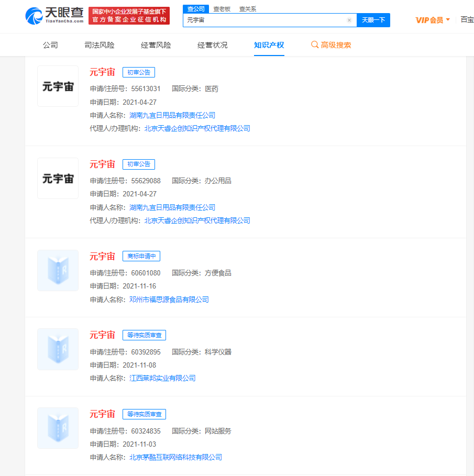The height and width of the screenshot is (476, 474).
Task: Switch to the 公司 tab
Action: point(50,45)
